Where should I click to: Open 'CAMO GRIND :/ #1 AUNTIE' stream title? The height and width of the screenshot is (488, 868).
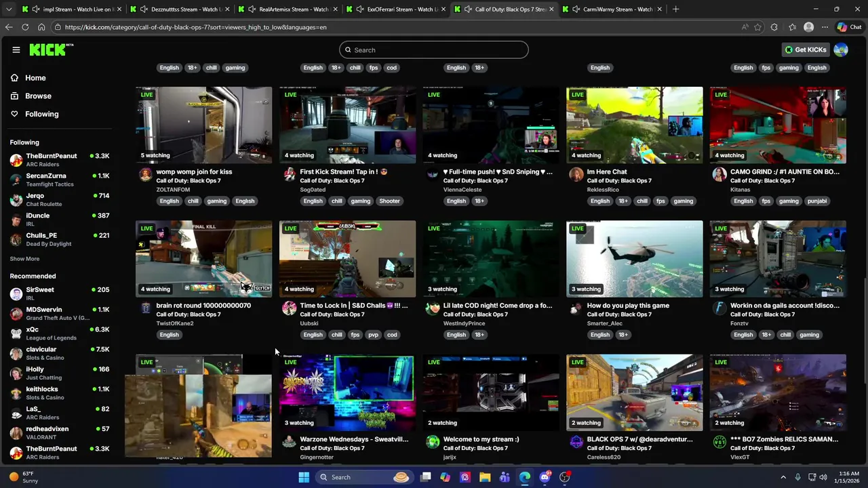(785, 172)
